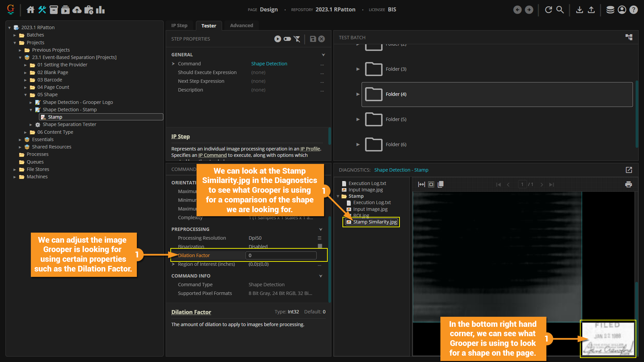Expand the 06 Content Type folder
Screen dimensions: 644x362
tap(25, 132)
